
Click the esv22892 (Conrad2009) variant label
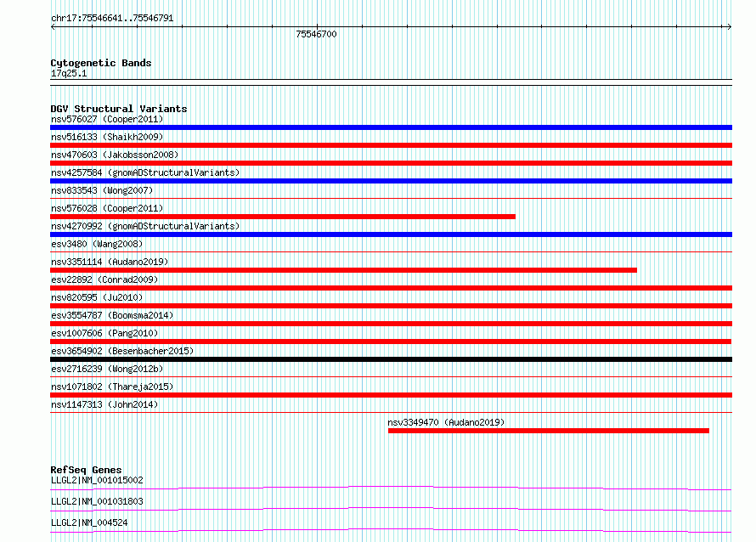[104, 279]
